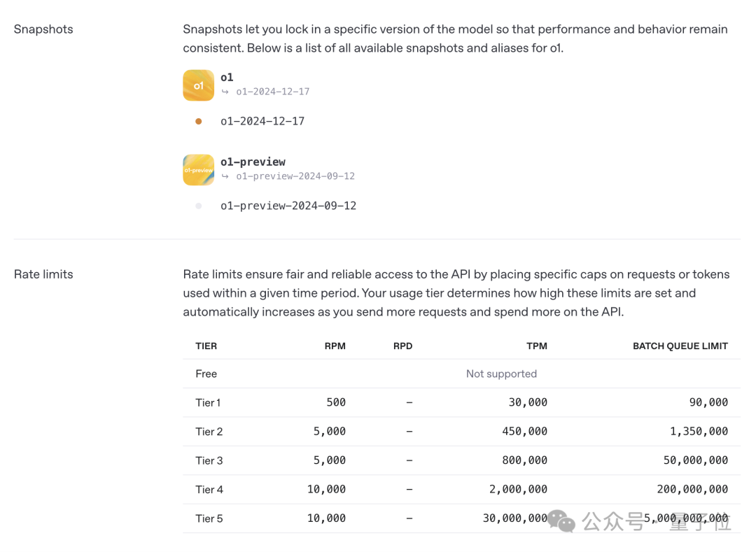This screenshot has width=756, height=552.
Task: Click the Free tier Not supported cell
Action: pos(501,374)
